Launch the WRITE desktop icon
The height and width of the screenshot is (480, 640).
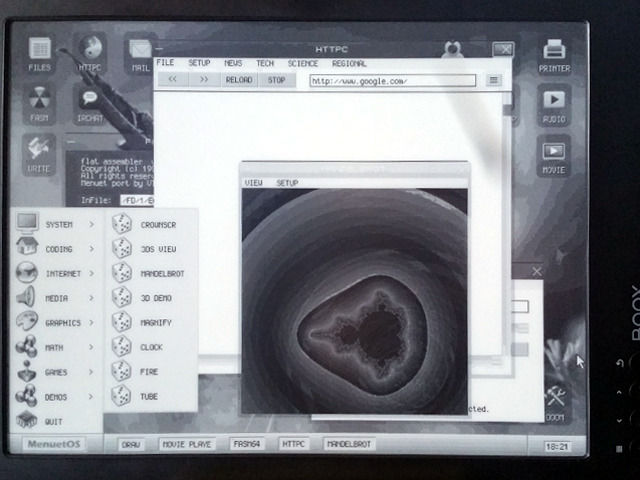coord(39,155)
